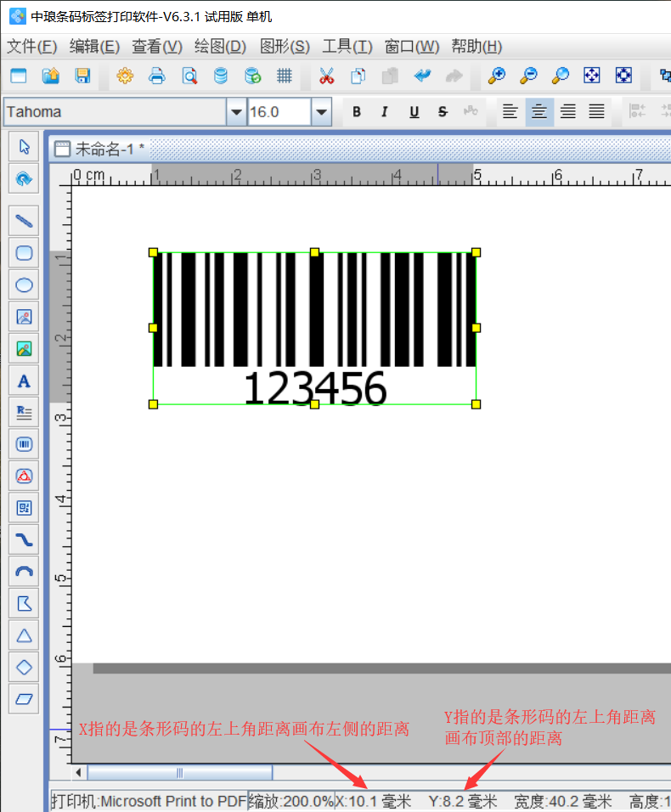Viewport: 671px width, 812px height.
Task: Click the database refresh icon
Action: pyautogui.click(x=252, y=76)
